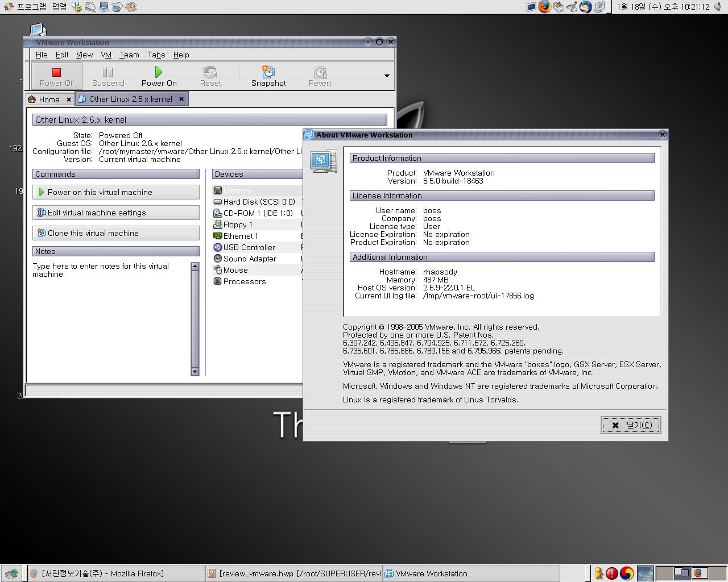Click the Korean input method tray icon

coord(627,573)
